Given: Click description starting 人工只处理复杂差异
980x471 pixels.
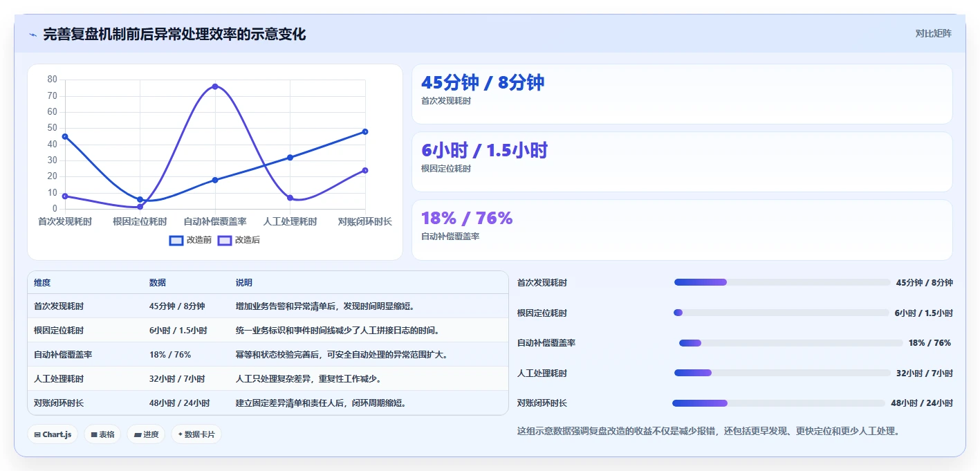Looking at the screenshot, I should pos(308,379).
